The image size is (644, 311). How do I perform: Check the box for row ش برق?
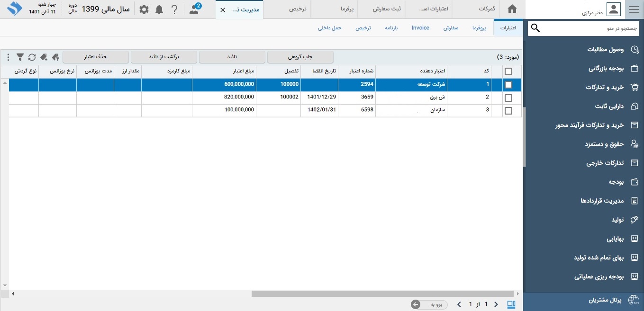(x=508, y=98)
